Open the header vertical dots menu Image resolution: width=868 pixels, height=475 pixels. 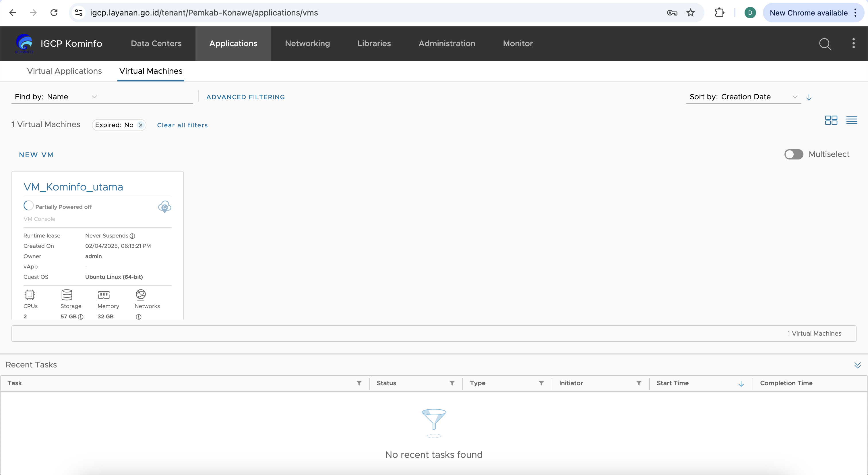point(853,43)
